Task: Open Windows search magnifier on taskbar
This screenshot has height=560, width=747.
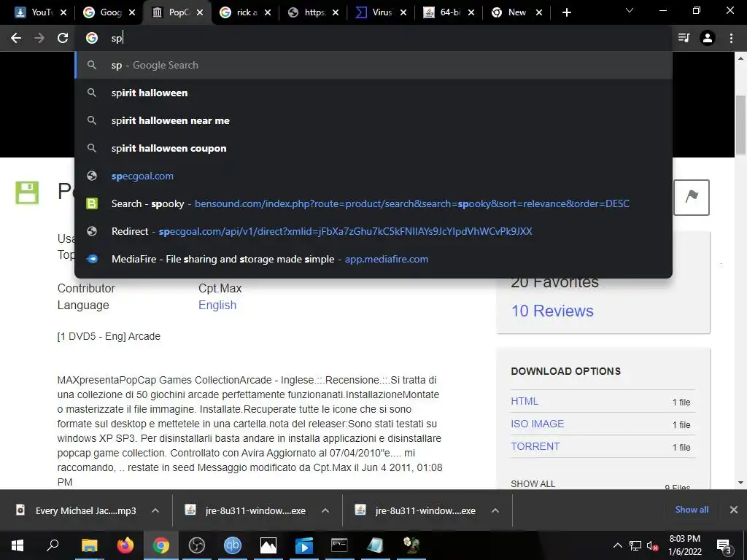Action: (53, 545)
